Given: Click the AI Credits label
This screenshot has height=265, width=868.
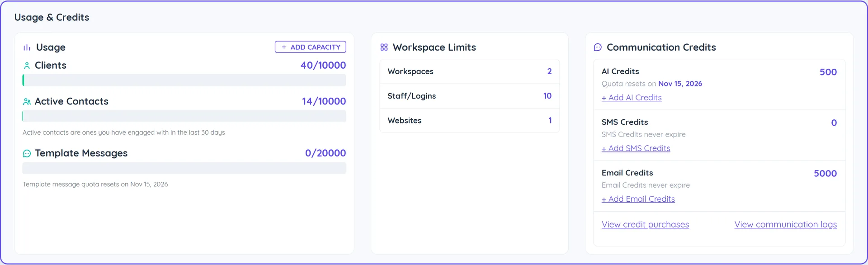Looking at the screenshot, I should point(620,71).
